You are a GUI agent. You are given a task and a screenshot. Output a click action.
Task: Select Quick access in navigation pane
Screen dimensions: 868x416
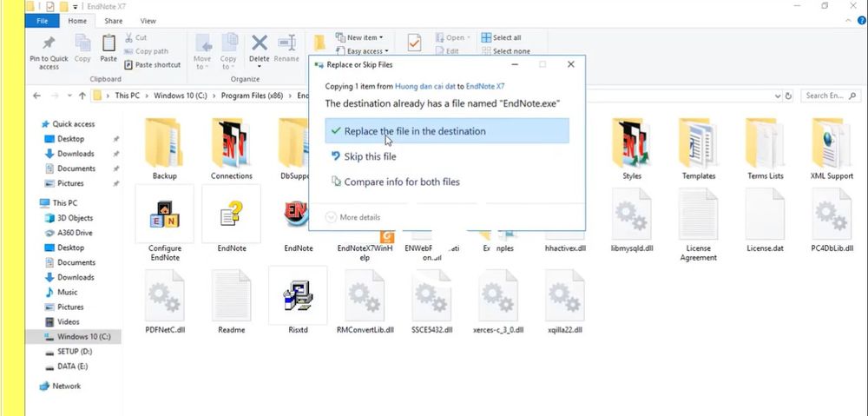tap(68, 124)
